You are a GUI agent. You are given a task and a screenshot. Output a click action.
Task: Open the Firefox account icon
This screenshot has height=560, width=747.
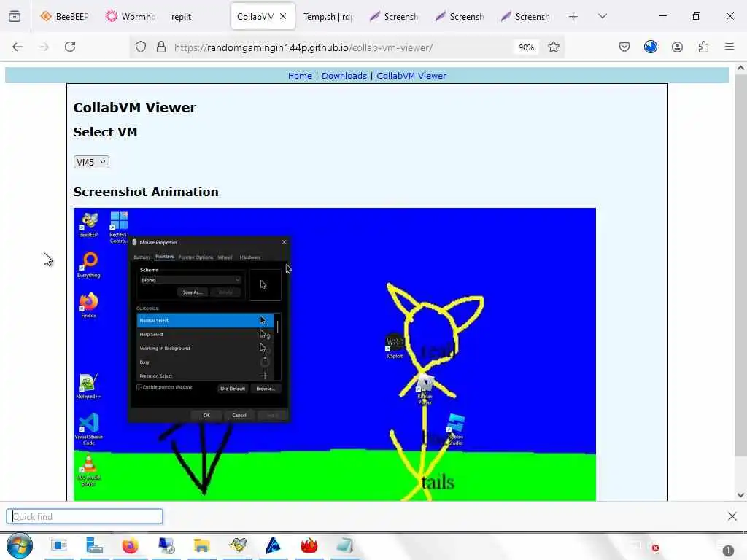tap(677, 47)
